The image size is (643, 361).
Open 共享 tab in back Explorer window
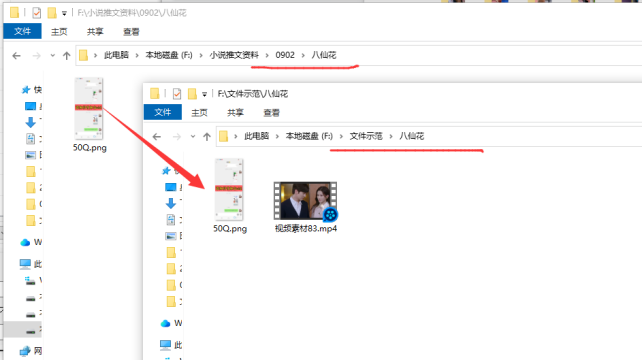click(95, 32)
